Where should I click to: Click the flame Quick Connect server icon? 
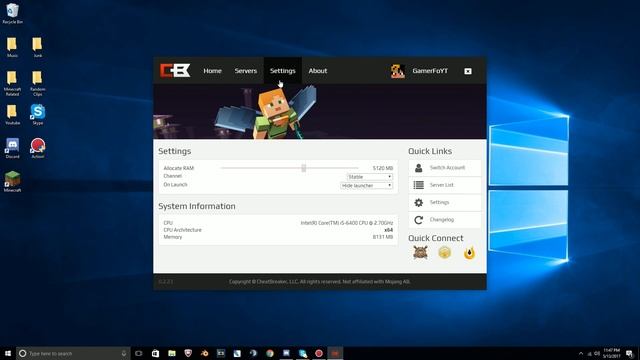point(469,253)
